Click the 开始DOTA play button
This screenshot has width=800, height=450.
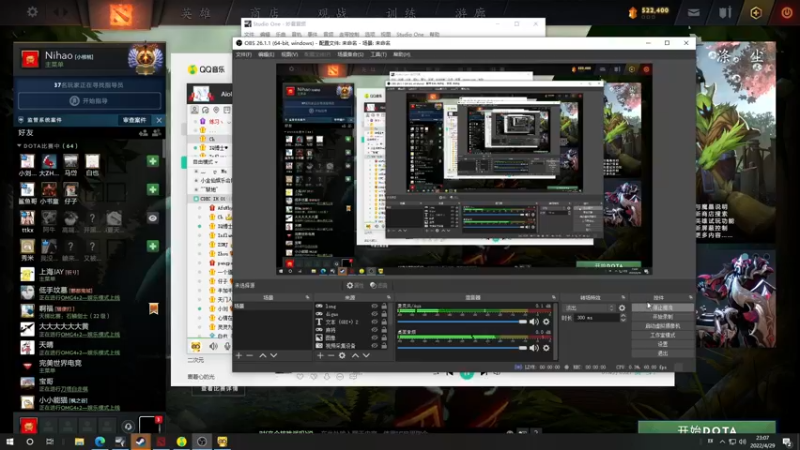[707, 430]
